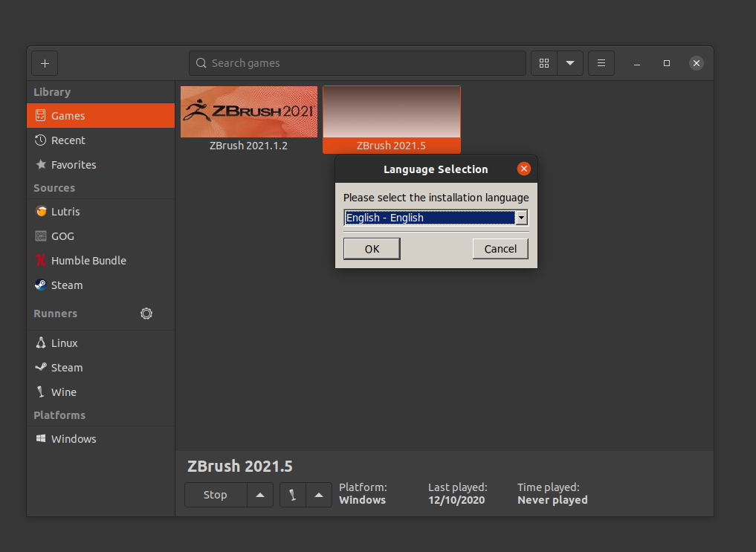Select the GOG source
Image resolution: width=756 pixels, height=552 pixels.
click(x=101, y=236)
